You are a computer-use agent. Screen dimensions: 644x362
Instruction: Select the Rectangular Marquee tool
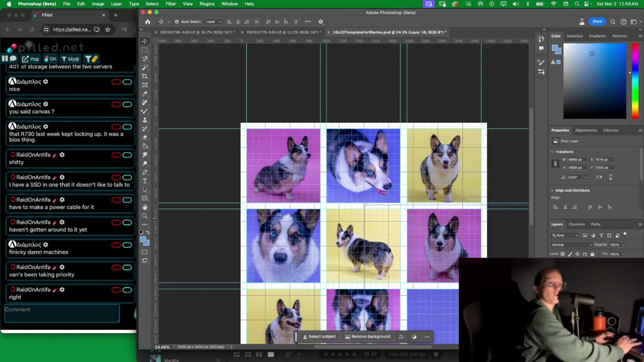[x=144, y=50]
